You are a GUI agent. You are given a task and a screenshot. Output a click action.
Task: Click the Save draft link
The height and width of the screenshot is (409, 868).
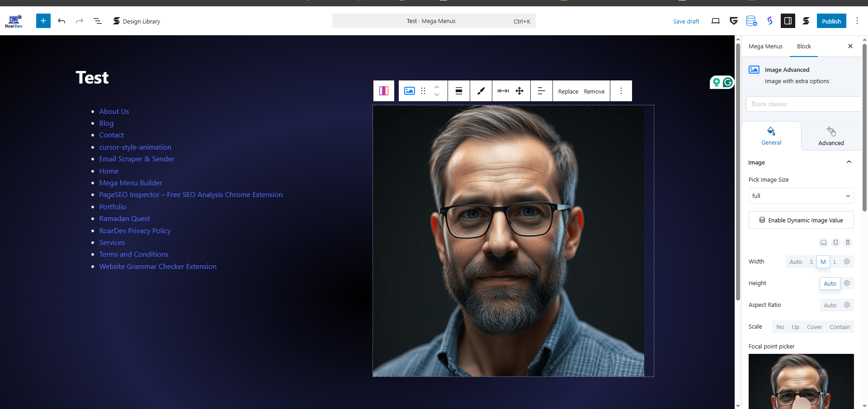(686, 21)
